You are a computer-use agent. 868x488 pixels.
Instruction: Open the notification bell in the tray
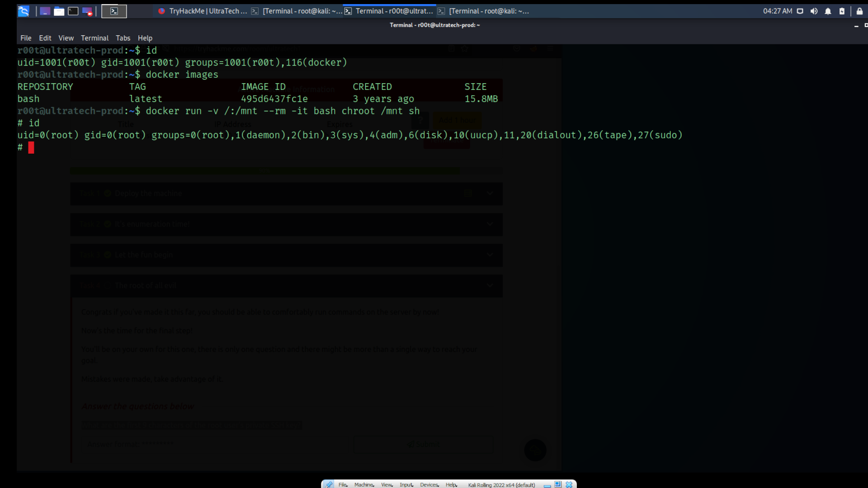(x=828, y=11)
